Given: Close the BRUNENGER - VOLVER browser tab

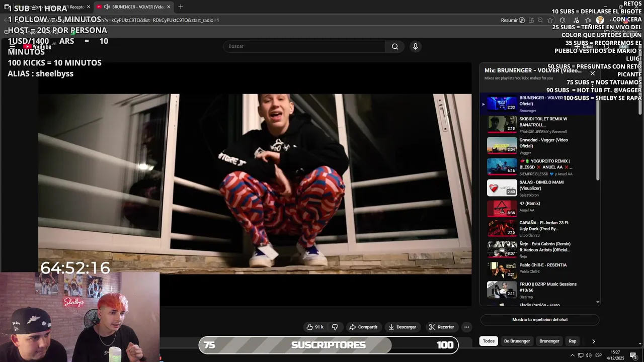Looking at the screenshot, I should pos(169,7).
